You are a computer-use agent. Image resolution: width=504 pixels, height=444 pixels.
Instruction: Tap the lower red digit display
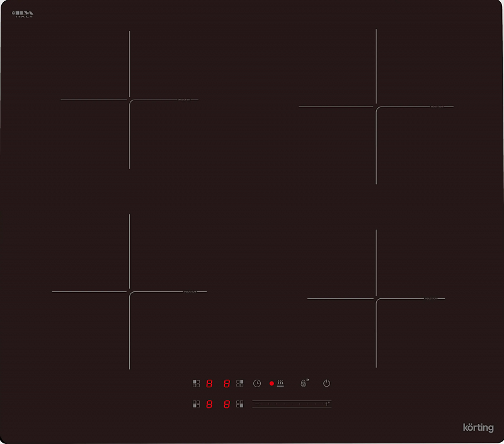pos(217,404)
